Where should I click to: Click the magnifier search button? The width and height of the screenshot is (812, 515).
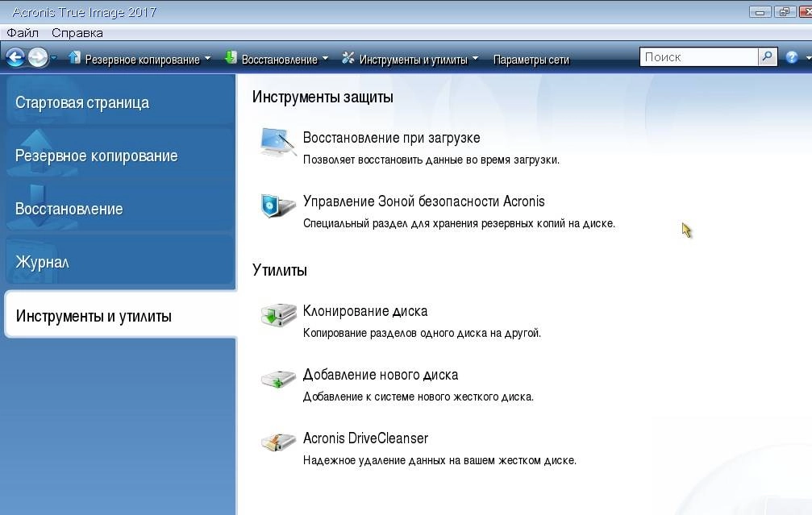(x=768, y=57)
